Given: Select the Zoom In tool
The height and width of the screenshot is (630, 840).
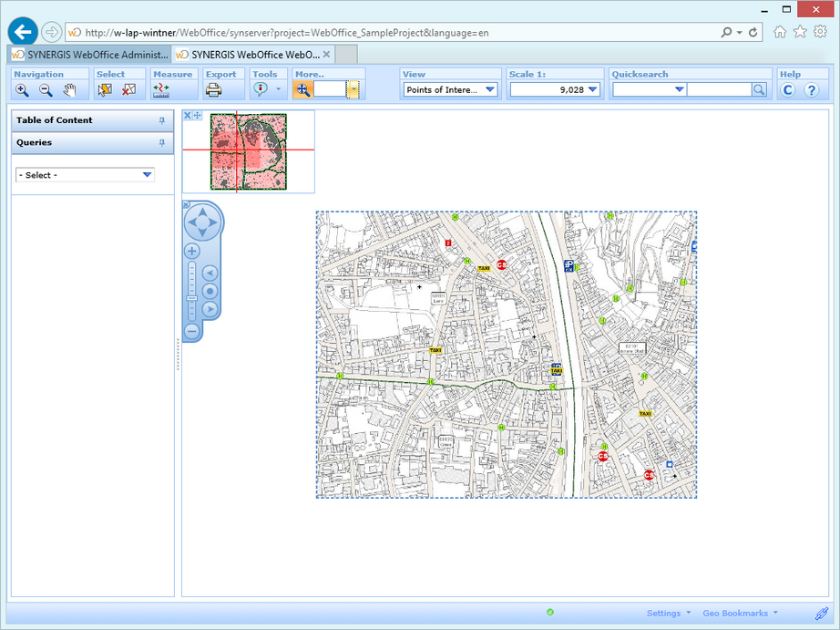Looking at the screenshot, I should [x=20, y=88].
